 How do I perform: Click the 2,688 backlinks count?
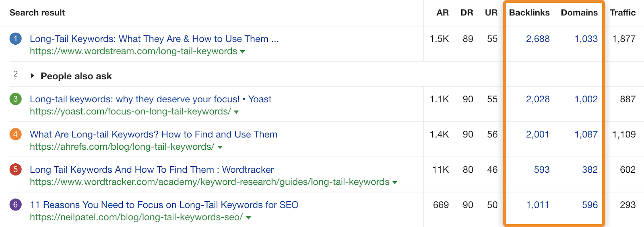pyautogui.click(x=538, y=39)
